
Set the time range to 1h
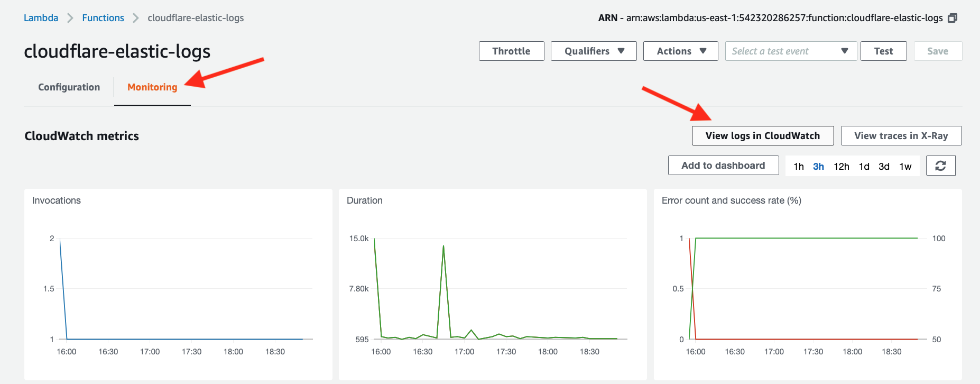tap(798, 167)
